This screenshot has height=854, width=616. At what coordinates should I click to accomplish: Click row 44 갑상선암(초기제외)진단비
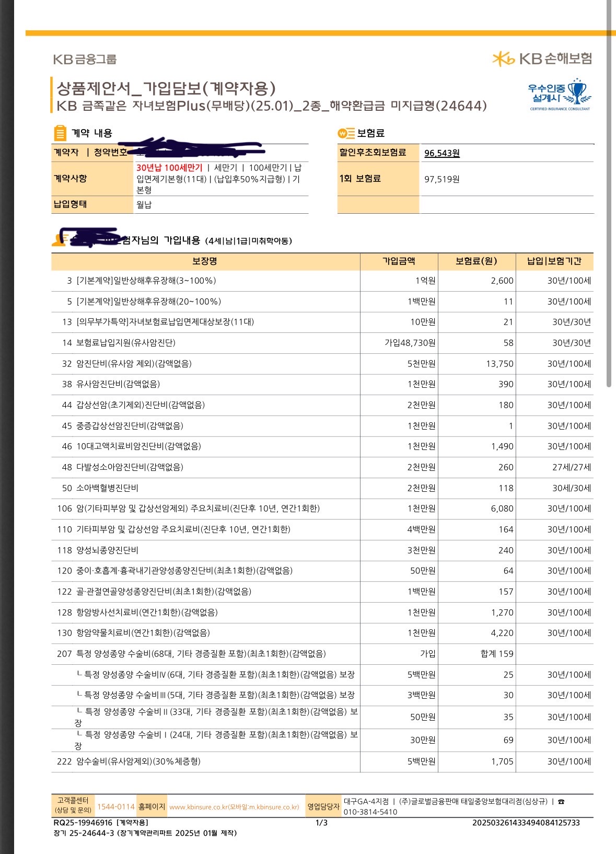tap(322, 405)
